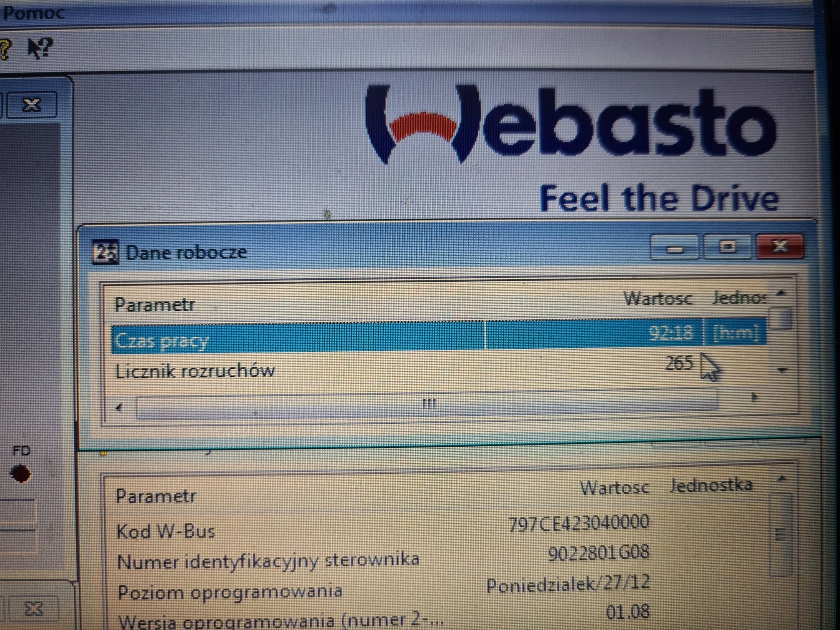
Task: Maximize the Dane robocze window
Action: [727, 247]
